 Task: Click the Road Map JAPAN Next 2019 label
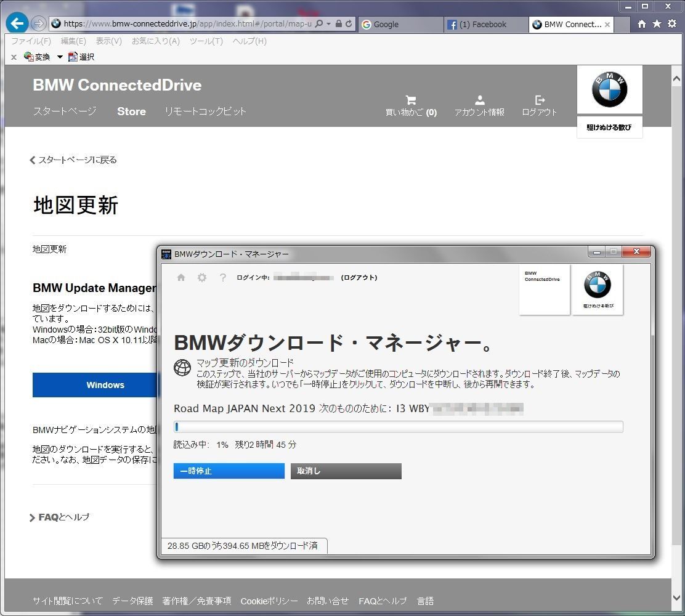(x=245, y=408)
